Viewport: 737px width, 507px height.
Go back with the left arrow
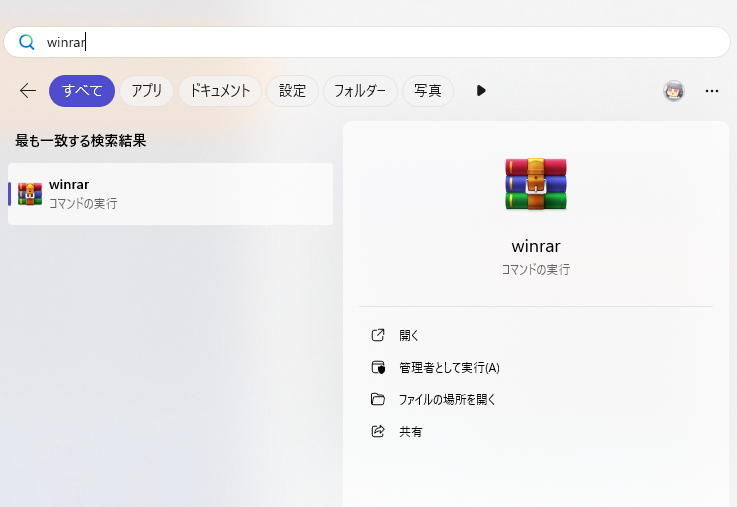tap(28, 90)
